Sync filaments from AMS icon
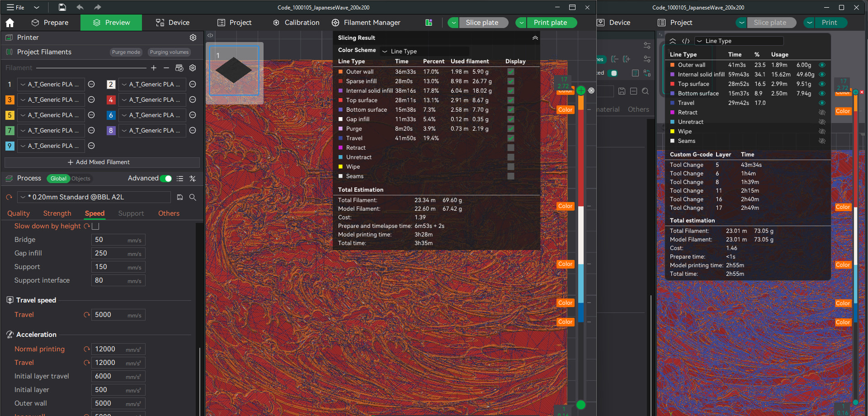This screenshot has height=416, width=868. coord(179,68)
